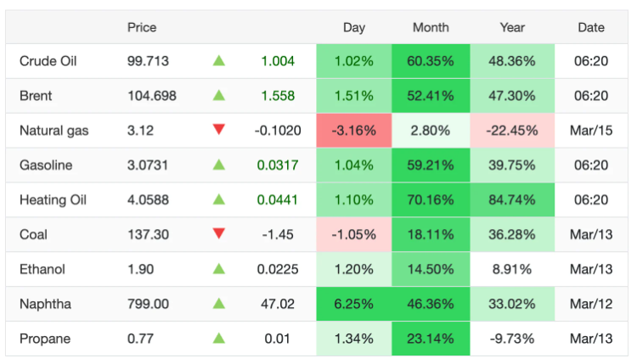Sort by the Day column header
This screenshot has width=637, height=364.
tap(354, 27)
